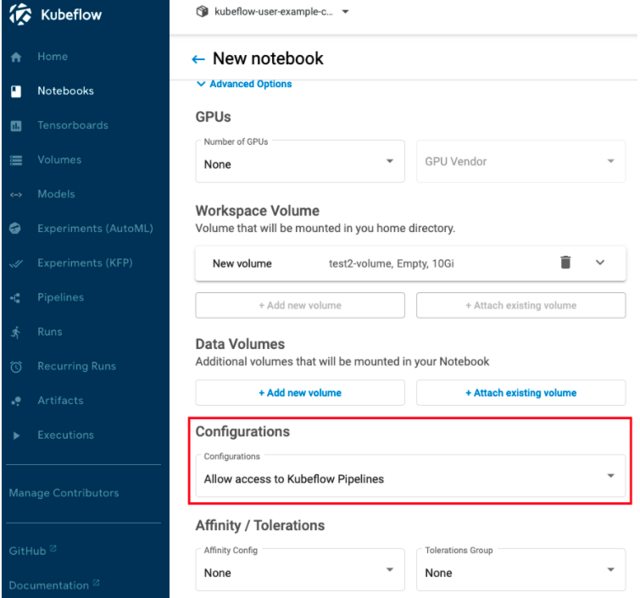The height and width of the screenshot is (598, 640).
Task: Click the Home sidebar icon
Action: coord(16,57)
